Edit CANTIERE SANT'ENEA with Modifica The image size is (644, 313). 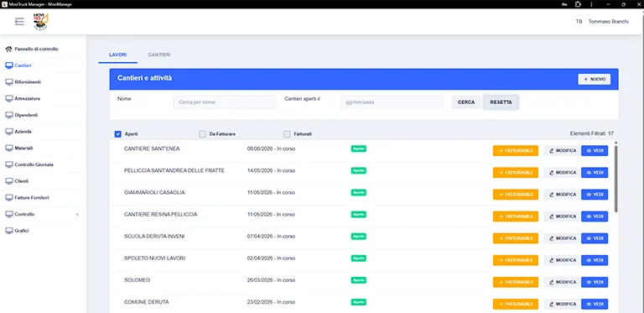point(563,151)
